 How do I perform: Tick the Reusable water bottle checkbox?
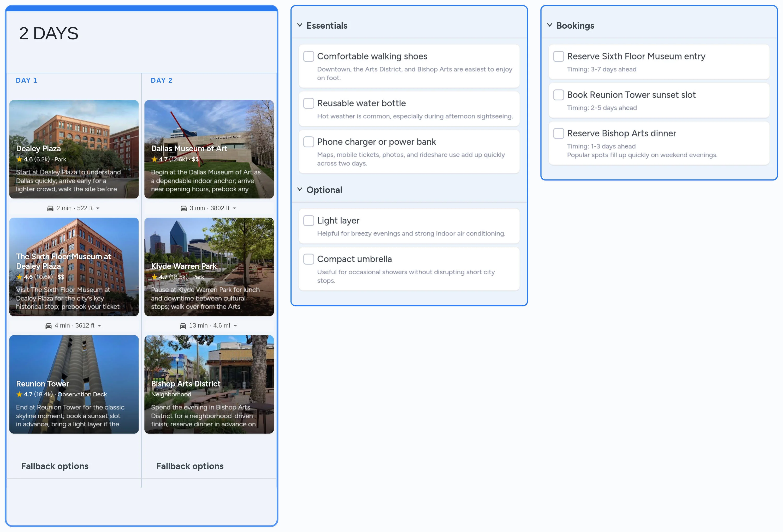(309, 103)
